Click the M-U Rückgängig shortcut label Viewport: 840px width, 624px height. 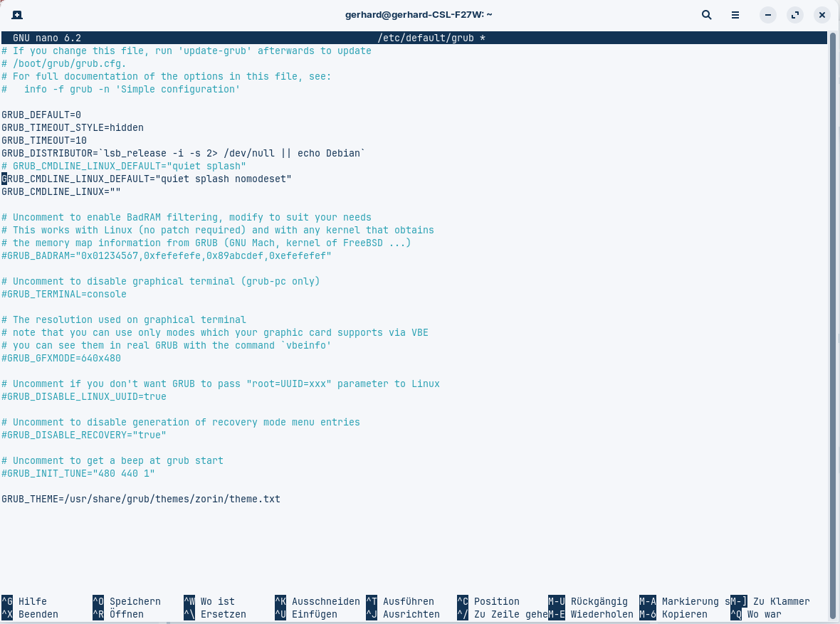pos(588,601)
